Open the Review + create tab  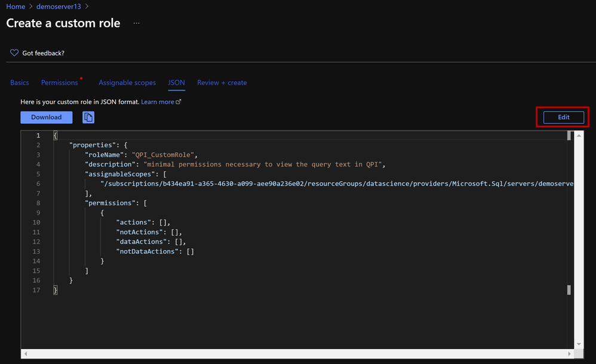pyautogui.click(x=222, y=82)
